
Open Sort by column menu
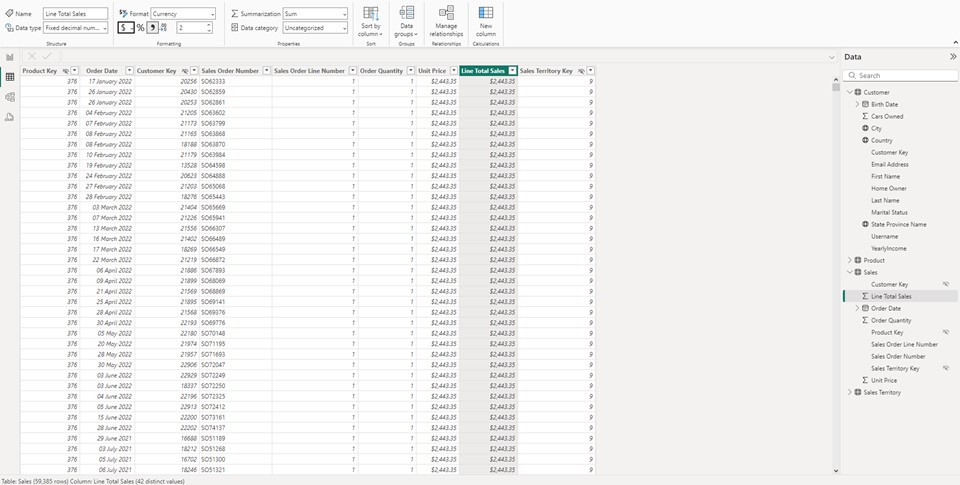pyautogui.click(x=371, y=22)
